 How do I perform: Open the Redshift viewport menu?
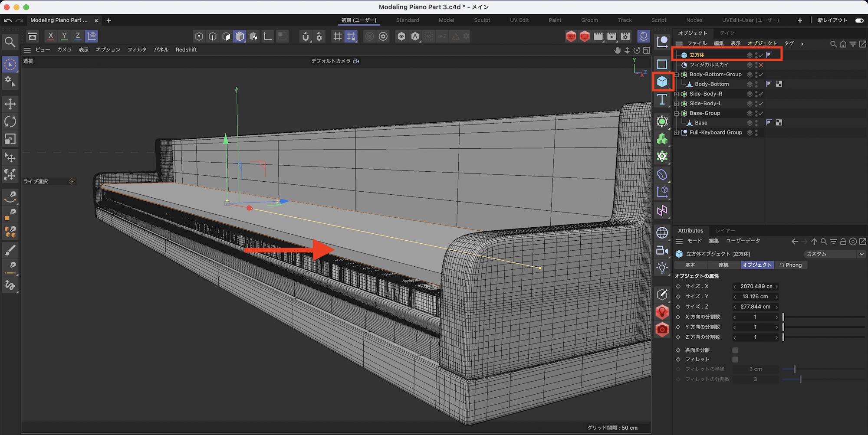(x=186, y=50)
